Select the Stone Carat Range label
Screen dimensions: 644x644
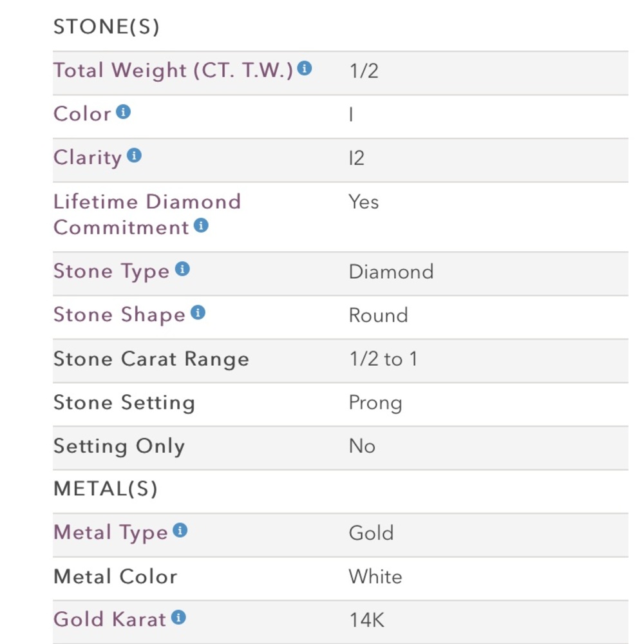151,359
